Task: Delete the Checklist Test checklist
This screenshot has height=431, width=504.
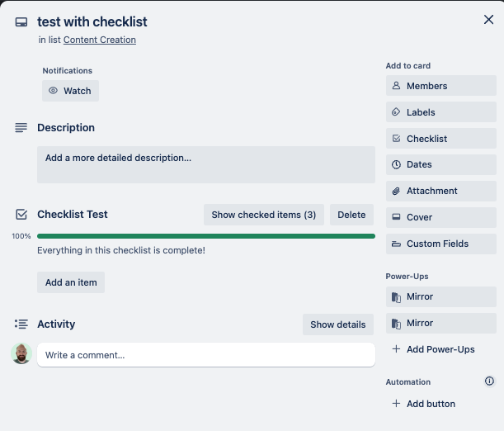Action: click(x=351, y=215)
